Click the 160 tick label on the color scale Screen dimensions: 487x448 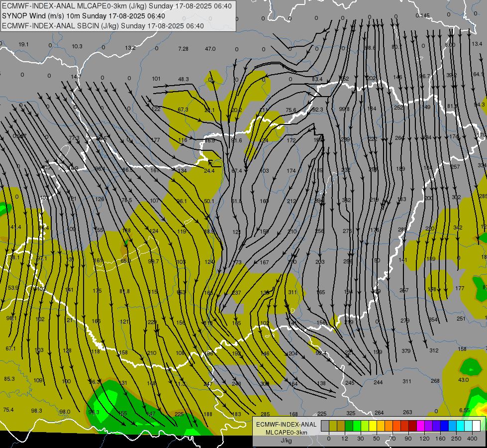tap(440, 439)
